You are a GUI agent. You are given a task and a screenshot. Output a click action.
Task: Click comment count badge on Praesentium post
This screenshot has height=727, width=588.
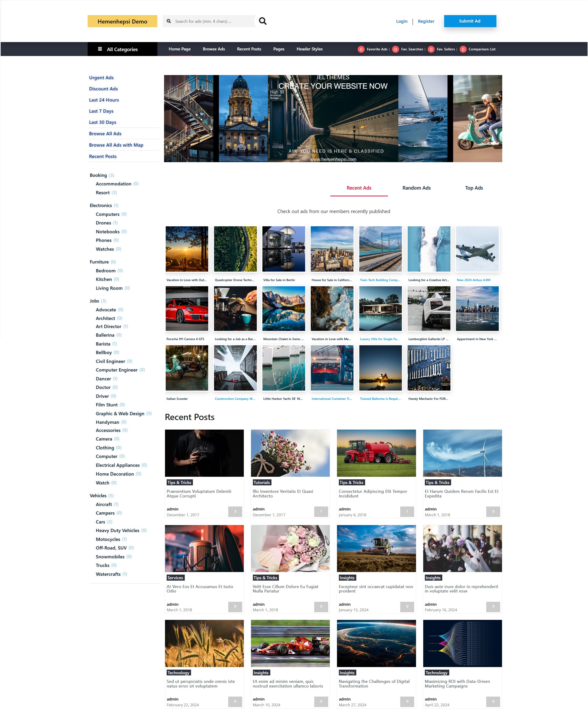coord(235,511)
